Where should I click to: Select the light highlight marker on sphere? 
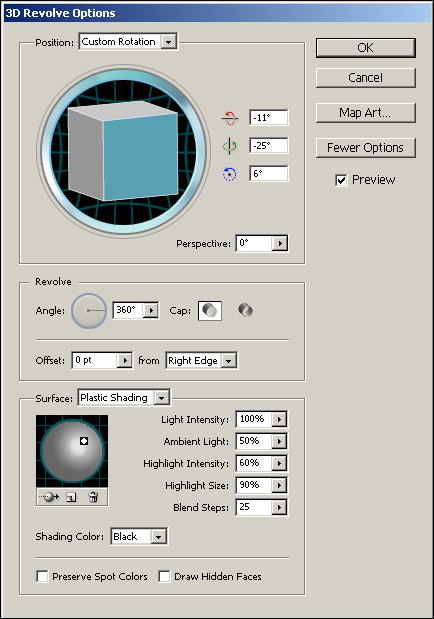click(x=84, y=441)
